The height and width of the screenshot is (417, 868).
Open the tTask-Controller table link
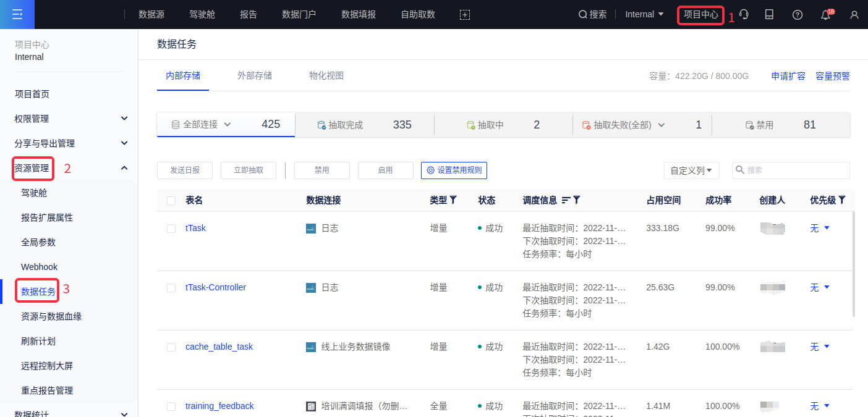click(216, 287)
